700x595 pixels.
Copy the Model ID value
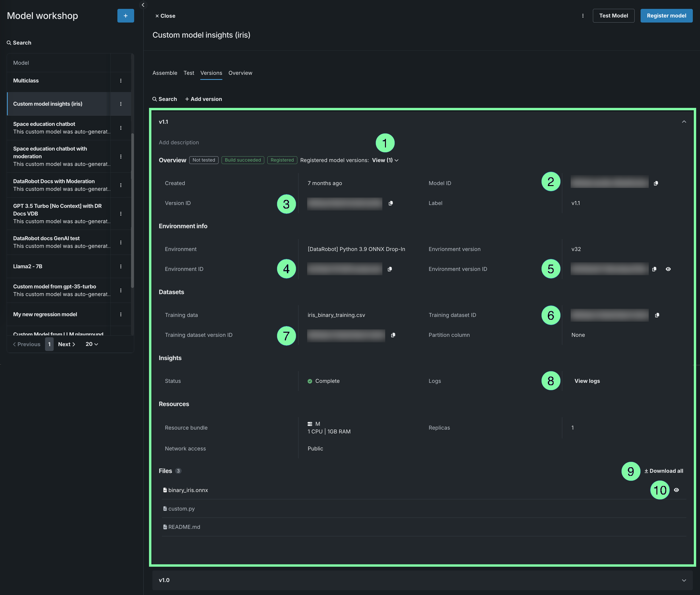(656, 183)
